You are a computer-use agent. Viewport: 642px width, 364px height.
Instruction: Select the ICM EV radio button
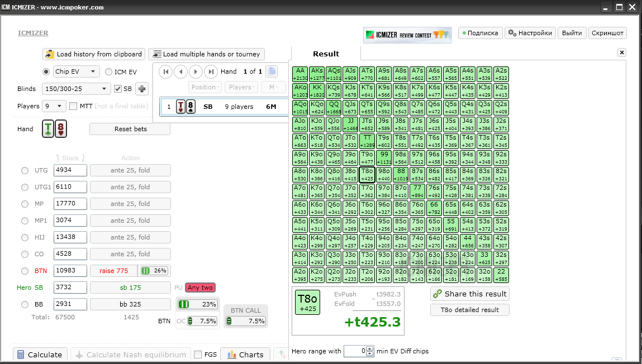coord(108,72)
